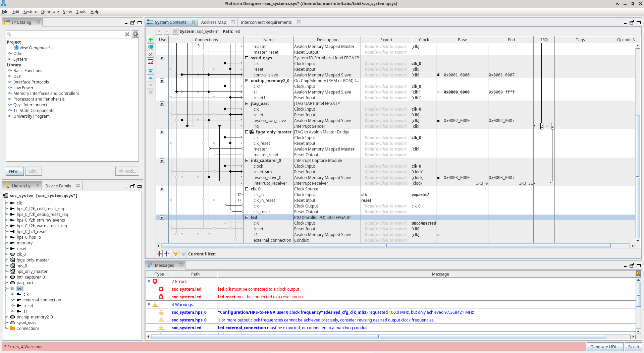This screenshot has height=353, width=644.
Task: Collapse the led component row
Action: click(x=247, y=218)
